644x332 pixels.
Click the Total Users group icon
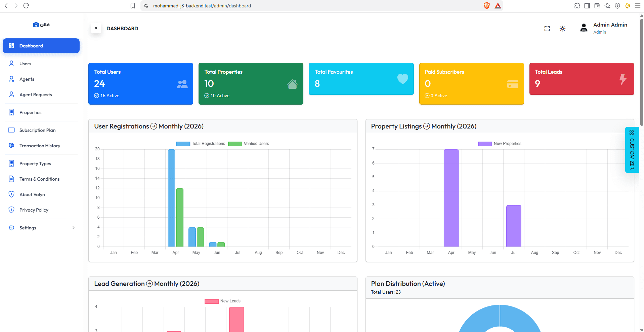point(182,84)
